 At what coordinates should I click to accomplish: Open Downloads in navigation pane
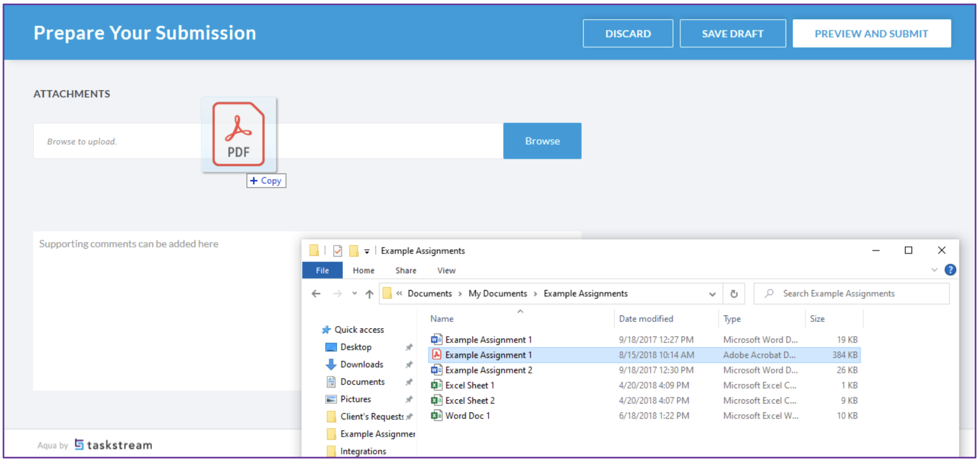tap(362, 365)
